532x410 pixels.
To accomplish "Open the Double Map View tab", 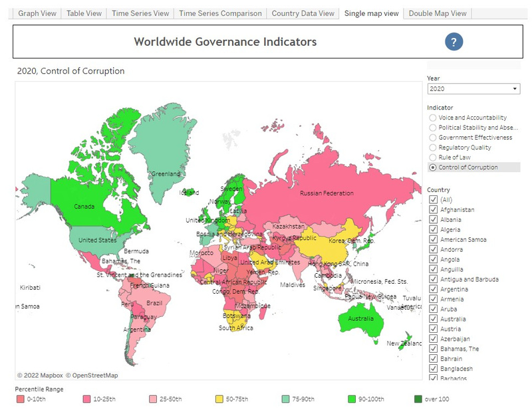I will pos(438,13).
